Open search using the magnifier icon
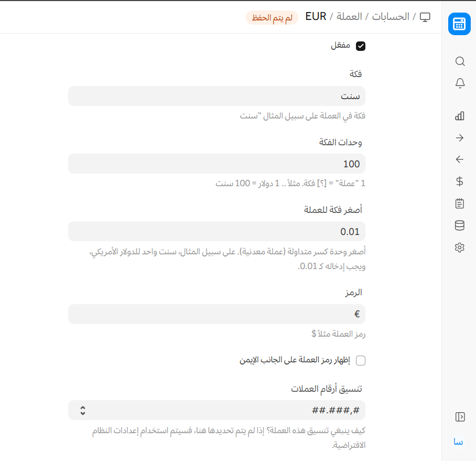This screenshot has width=476, height=461. [x=460, y=61]
